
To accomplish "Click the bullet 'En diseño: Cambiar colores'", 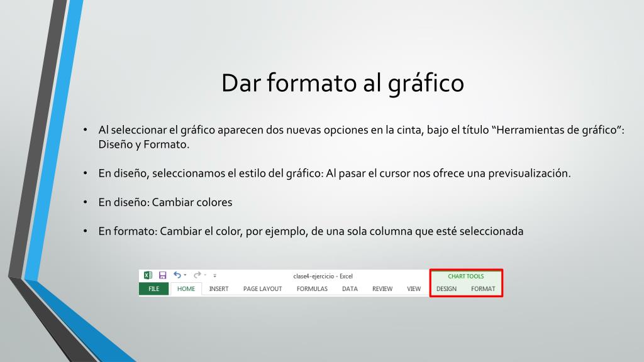I will 165,202.
